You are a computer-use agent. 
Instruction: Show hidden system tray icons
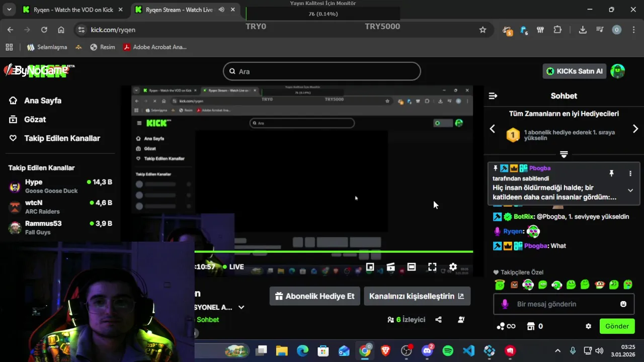[557, 350]
